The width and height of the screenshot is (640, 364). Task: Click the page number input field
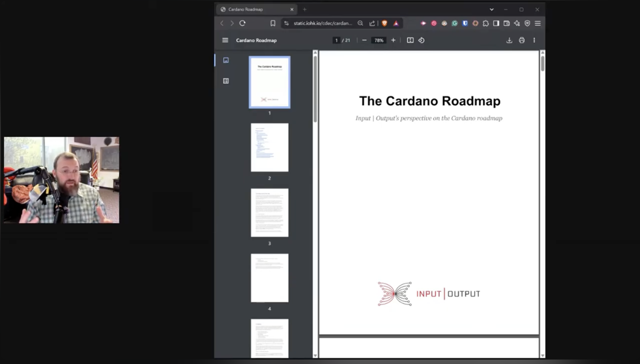point(336,40)
